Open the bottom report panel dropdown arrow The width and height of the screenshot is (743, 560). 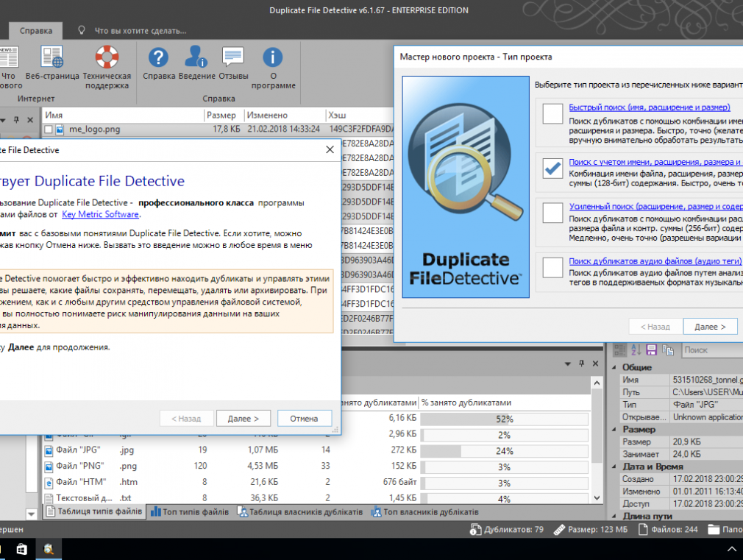click(568, 364)
